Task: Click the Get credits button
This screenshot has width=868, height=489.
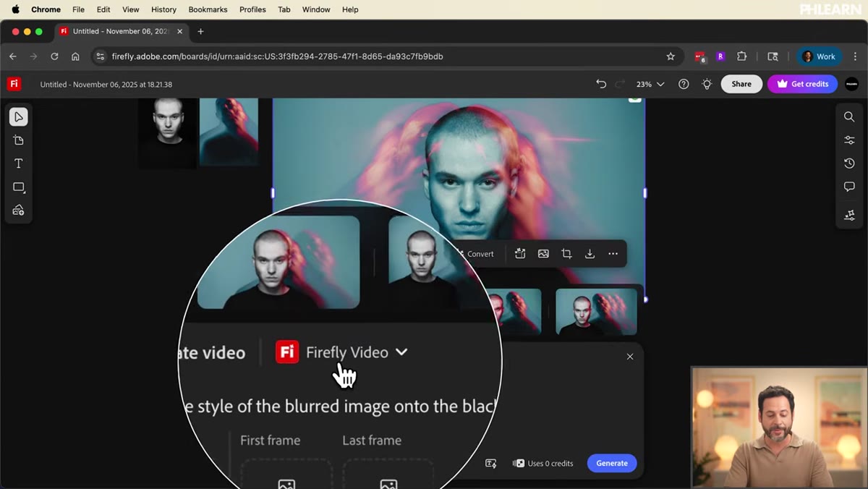Action: tap(802, 84)
